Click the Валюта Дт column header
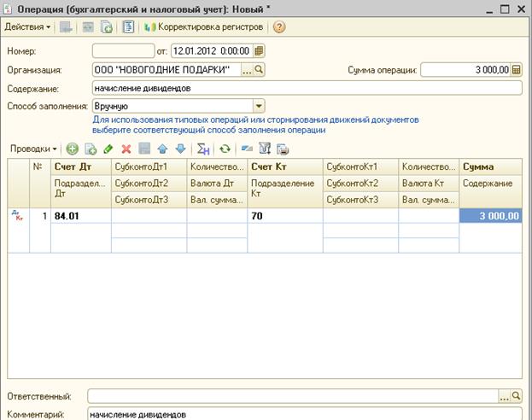Screen dimensions: 532x420 pos(217,184)
